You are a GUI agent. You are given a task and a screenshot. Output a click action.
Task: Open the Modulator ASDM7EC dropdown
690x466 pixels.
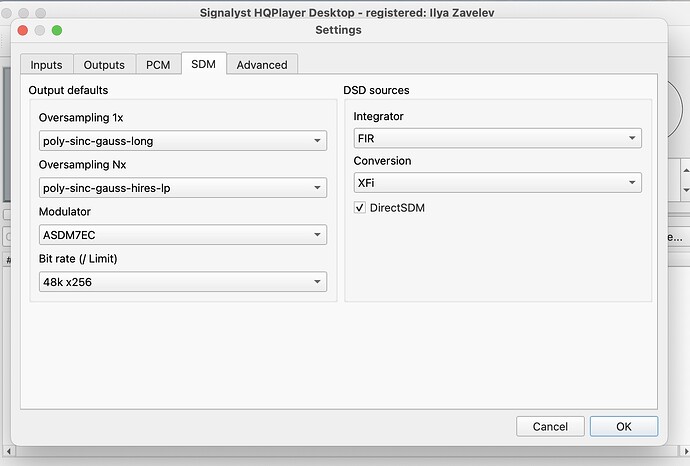pos(183,235)
